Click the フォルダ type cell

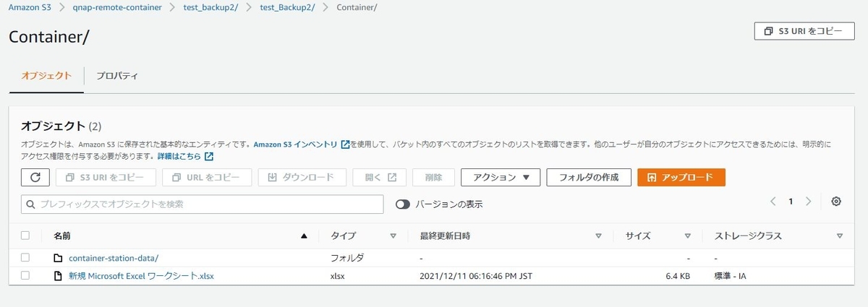[x=347, y=258]
